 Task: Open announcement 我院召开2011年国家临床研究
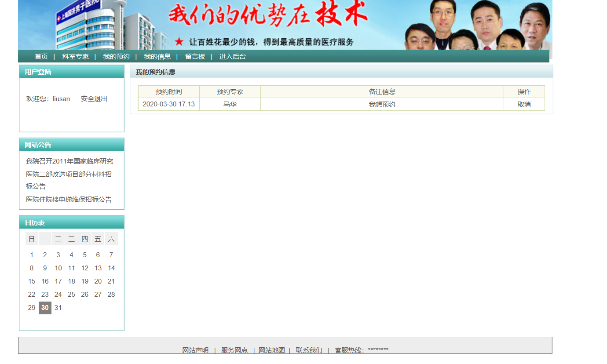(x=69, y=161)
